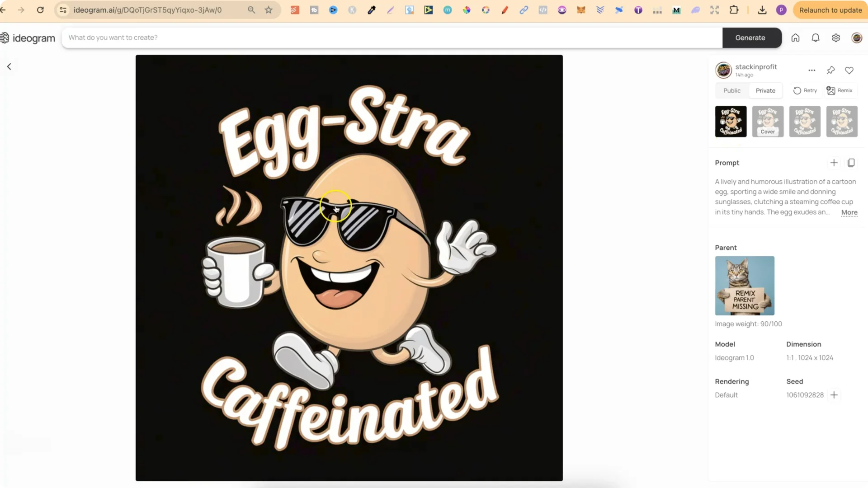Screen dimensions: 868x488
Task: Select the Cover variation thumbnail
Action: [x=768, y=121]
